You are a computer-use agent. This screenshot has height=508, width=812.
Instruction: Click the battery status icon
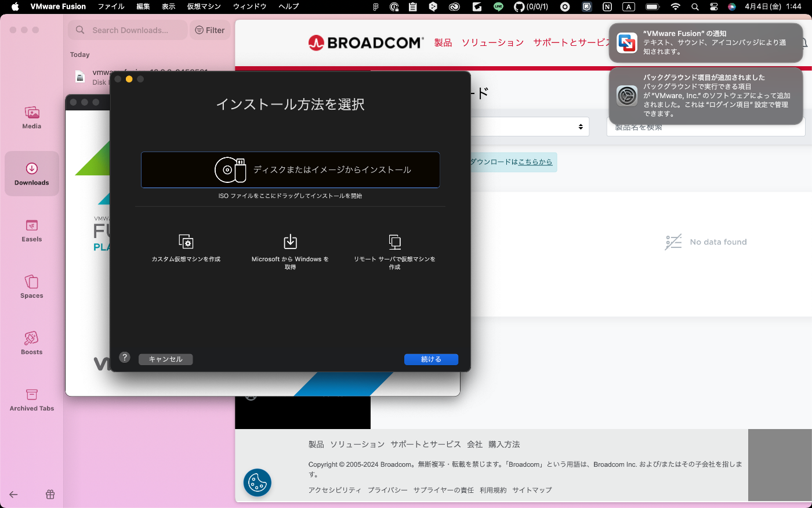[652, 6]
